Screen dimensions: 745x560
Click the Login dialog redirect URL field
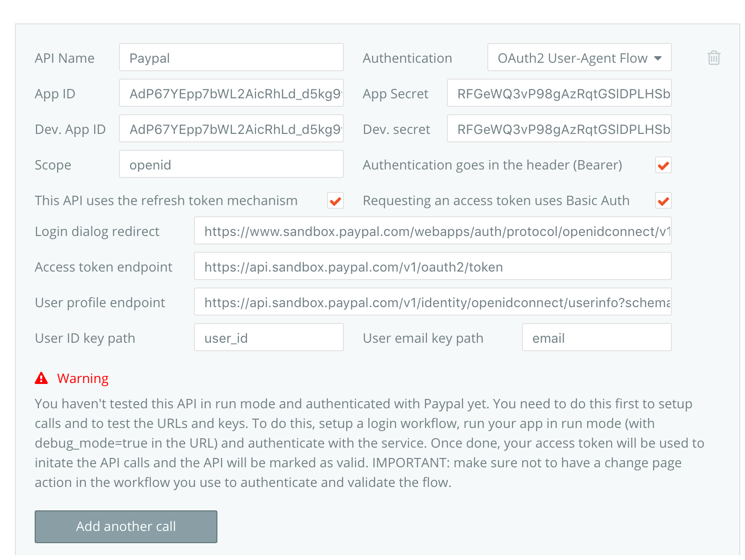tap(432, 231)
